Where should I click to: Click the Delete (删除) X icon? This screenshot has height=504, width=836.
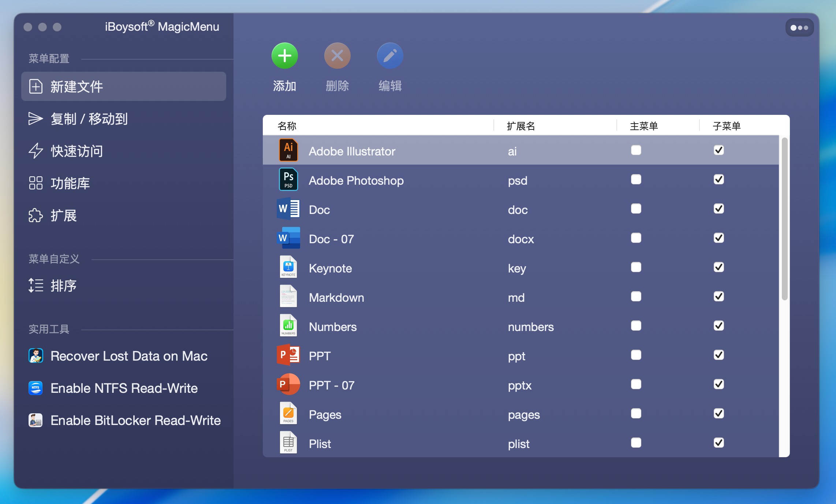(x=337, y=56)
